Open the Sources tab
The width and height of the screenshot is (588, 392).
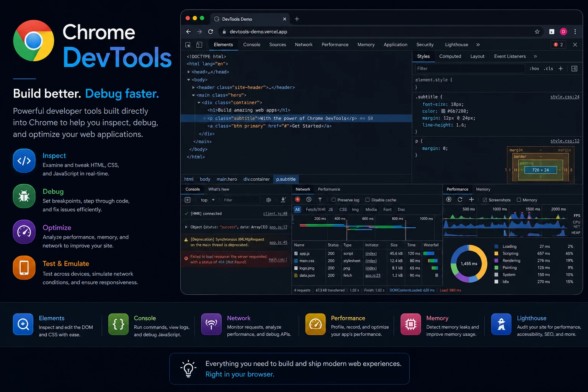278,45
